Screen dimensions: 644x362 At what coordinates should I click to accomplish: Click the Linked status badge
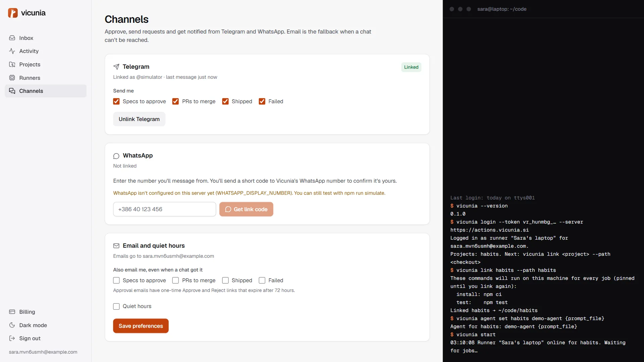pos(411,67)
